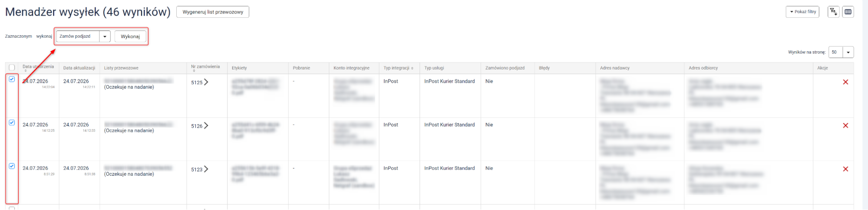The image size is (868, 210).
Task: Delete shipment for order 5125 with red X
Action: (x=845, y=82)
